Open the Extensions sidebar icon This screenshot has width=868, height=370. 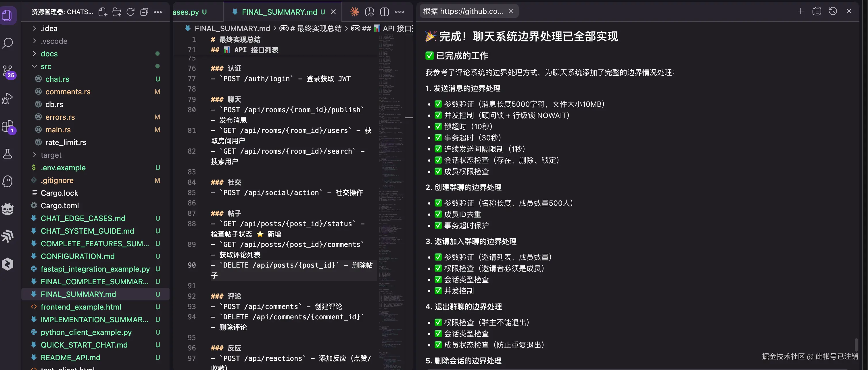point(7,127)
